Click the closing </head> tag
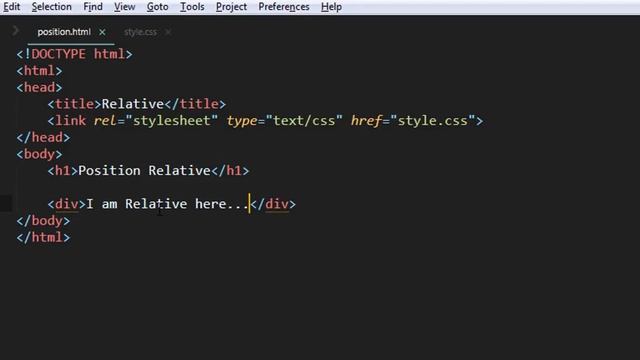 tap(43, 138)
